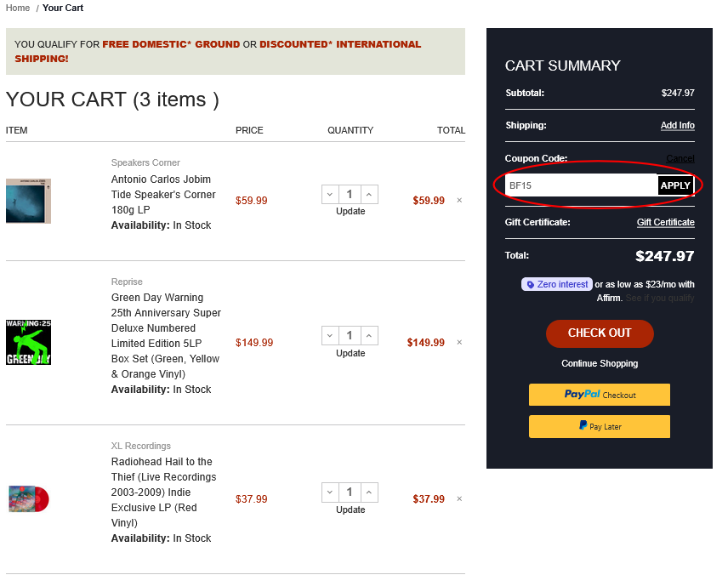Remove the Radiohead LP with the X
Image resolution: width=728 pixels, height=575 pixels.
(458, 498)
